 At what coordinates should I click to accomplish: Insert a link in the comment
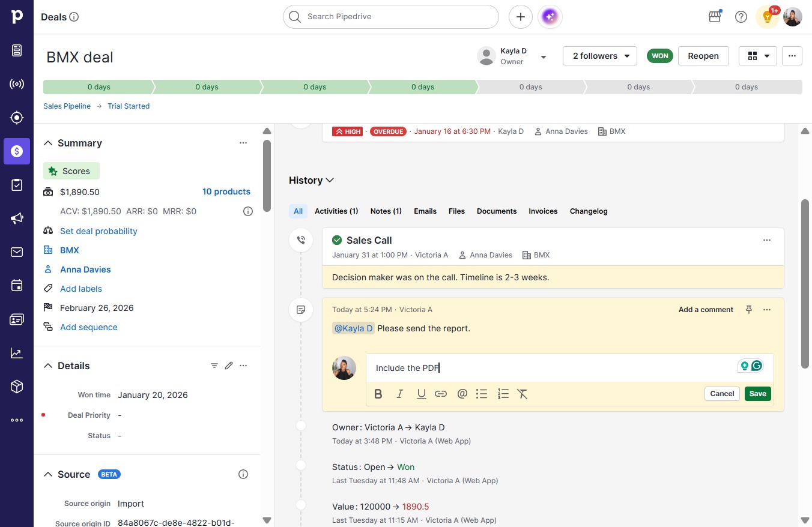pyautogui.click(x=441, y=394)
